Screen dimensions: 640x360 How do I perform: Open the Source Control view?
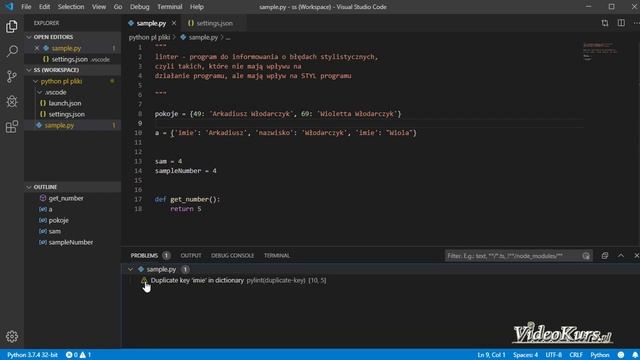pos(12,76)
